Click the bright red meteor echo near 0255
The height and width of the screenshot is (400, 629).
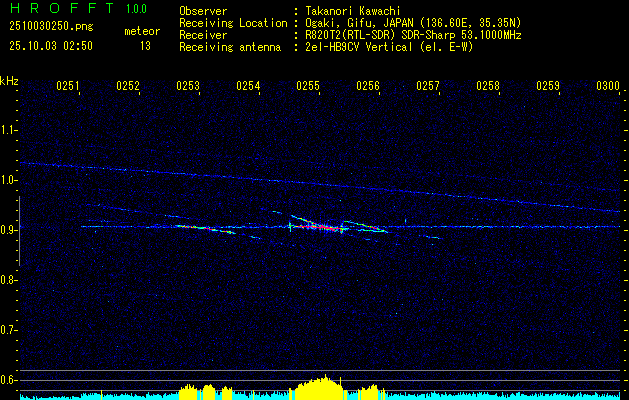click(321, 227)
